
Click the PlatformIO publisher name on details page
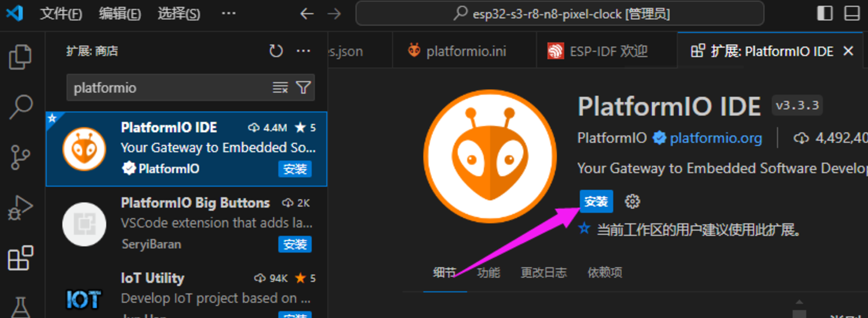coord(612,138)
